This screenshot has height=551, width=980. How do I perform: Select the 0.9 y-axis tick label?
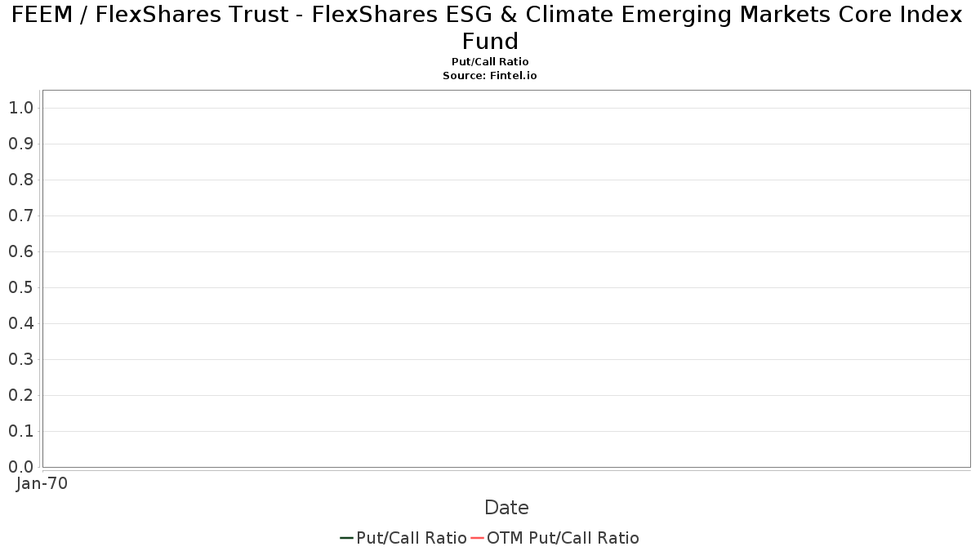[20, 144]
